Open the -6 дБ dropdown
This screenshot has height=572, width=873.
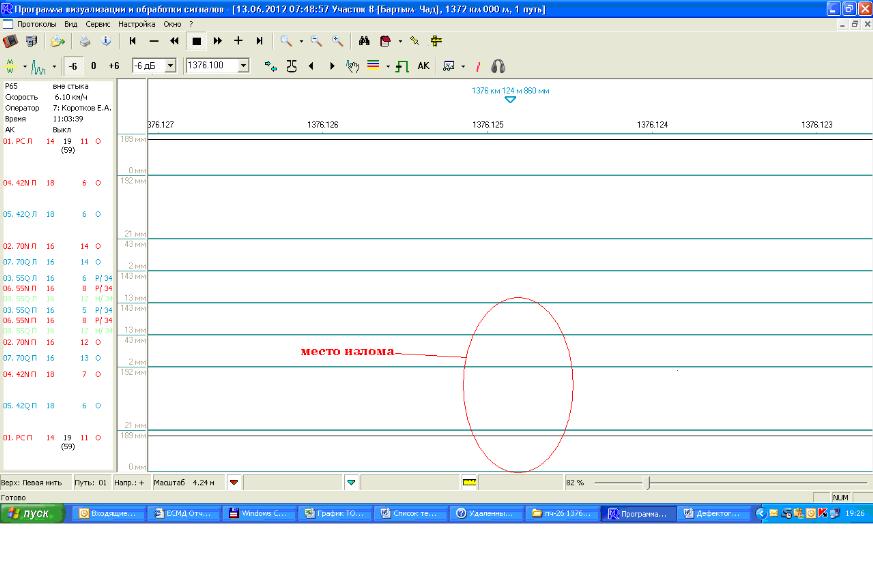(170, 66)
